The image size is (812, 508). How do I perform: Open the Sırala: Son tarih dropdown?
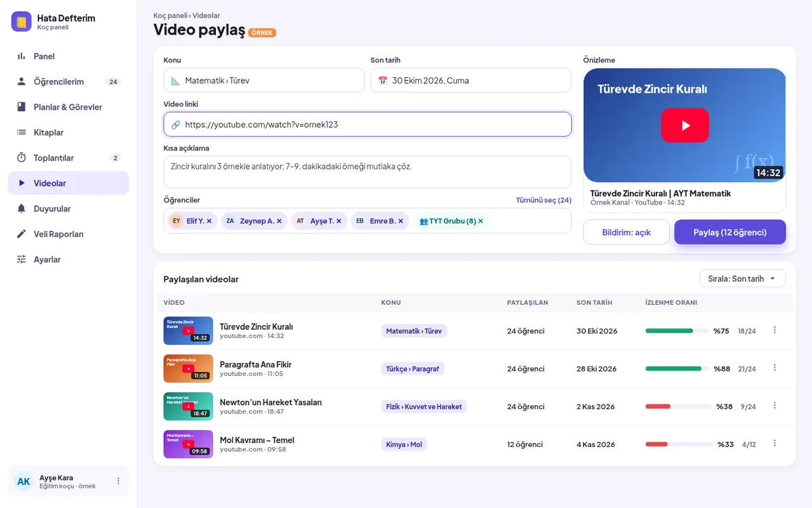[x=742, y=279]
